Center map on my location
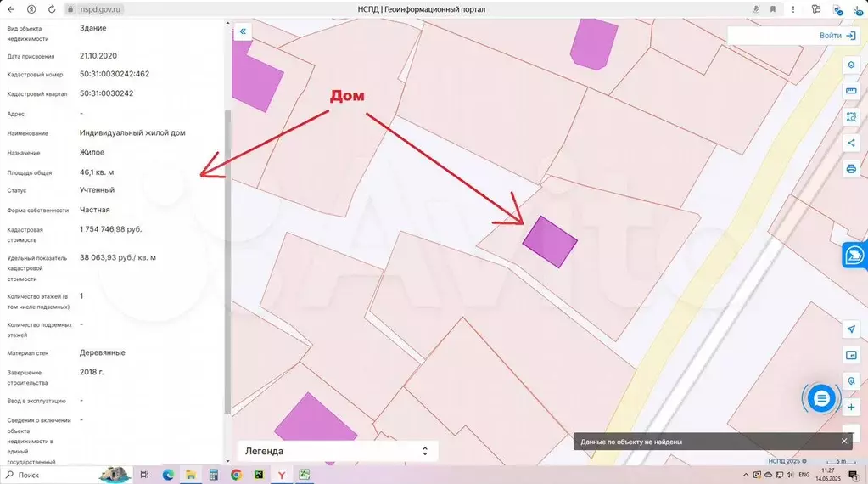 click(x=851, y=329)
